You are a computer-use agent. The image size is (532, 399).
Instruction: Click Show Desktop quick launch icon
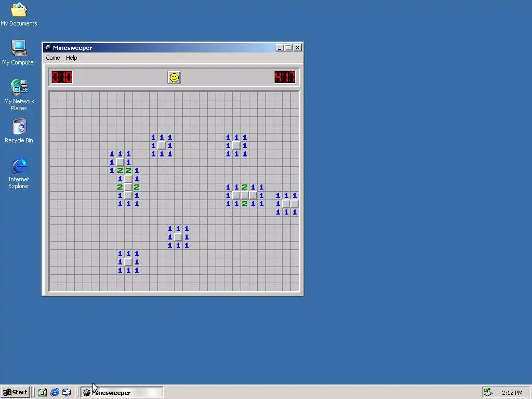click(x=43, y=392)
